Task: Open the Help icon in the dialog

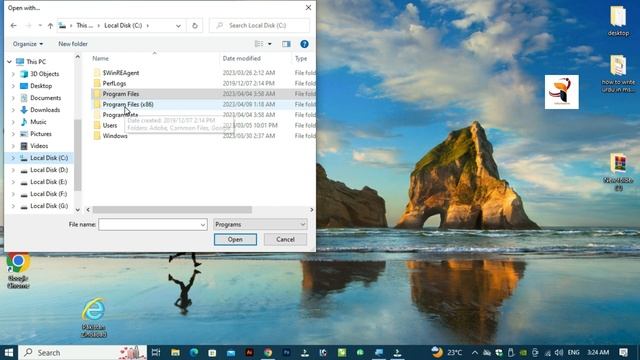Action: coord(304,44)
